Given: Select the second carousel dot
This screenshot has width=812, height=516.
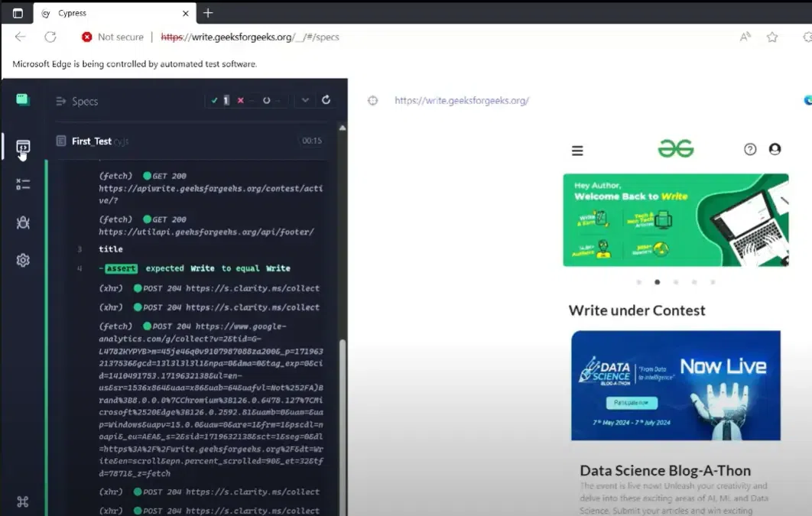Looking at the screenshot, I should click(657, 282).
